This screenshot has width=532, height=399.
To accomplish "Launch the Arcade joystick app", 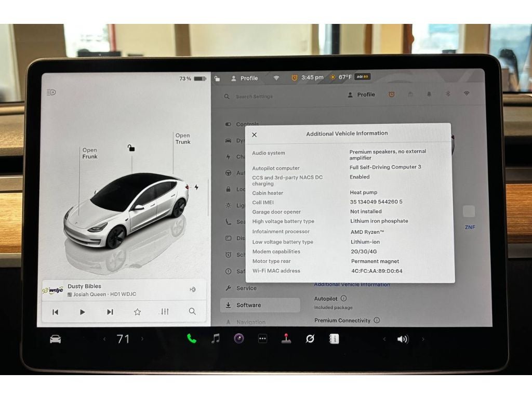I will click(286, 339).
